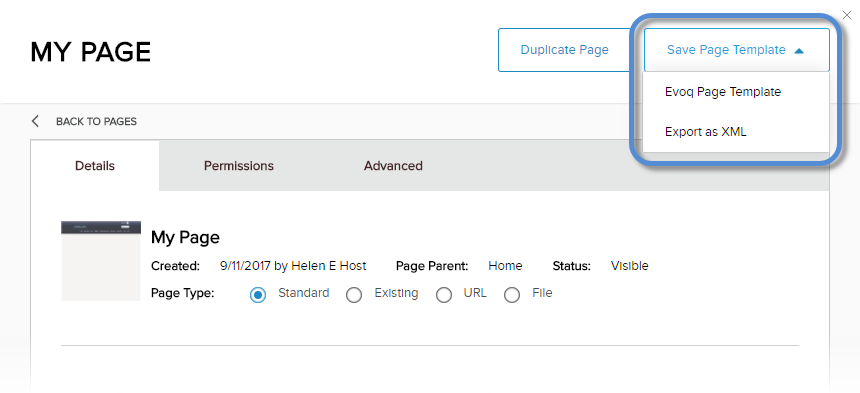The height and width of the screenshot is (393, 860).
Task: Select the Existing page type radio
Action: (x=354, y=295)
